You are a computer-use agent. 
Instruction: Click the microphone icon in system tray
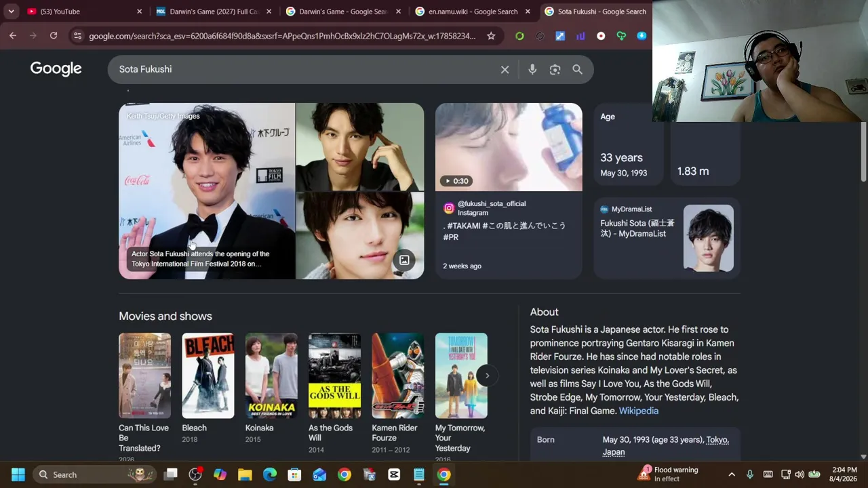750,474
